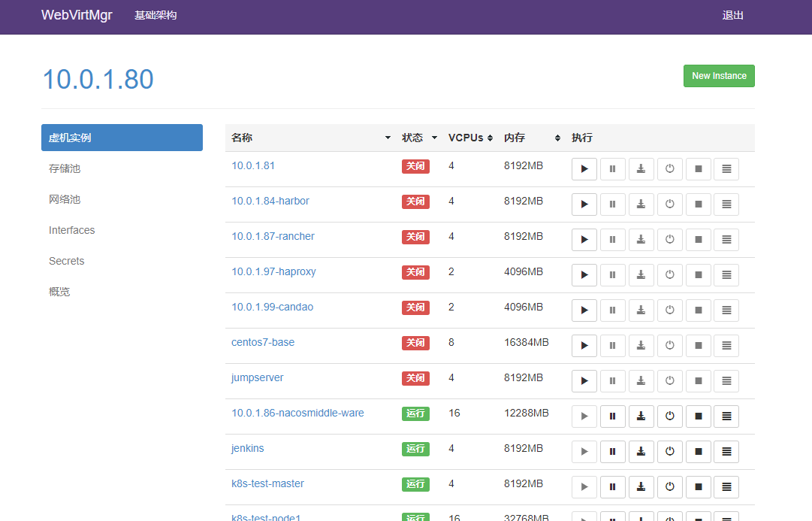812x521 pixels.
Task: Open the 10.0.1.99-candao instance link
Action: pos(272,307)
